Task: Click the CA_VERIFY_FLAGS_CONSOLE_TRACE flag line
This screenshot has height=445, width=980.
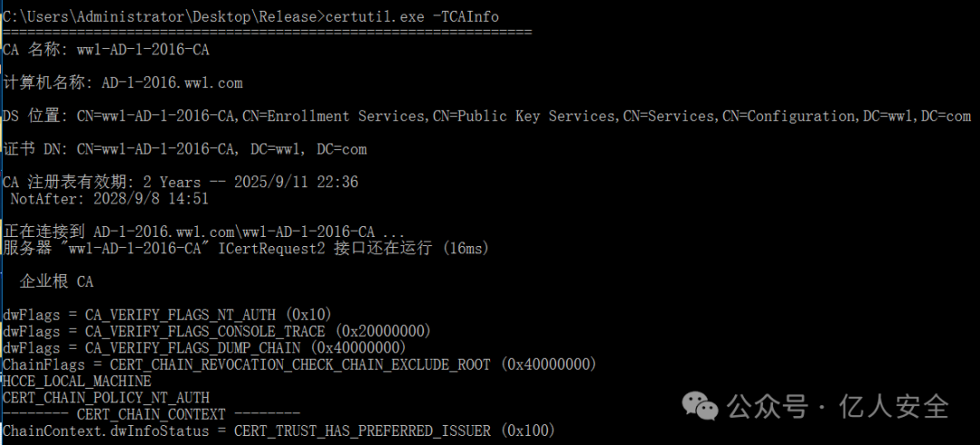Action: [216, 331]
